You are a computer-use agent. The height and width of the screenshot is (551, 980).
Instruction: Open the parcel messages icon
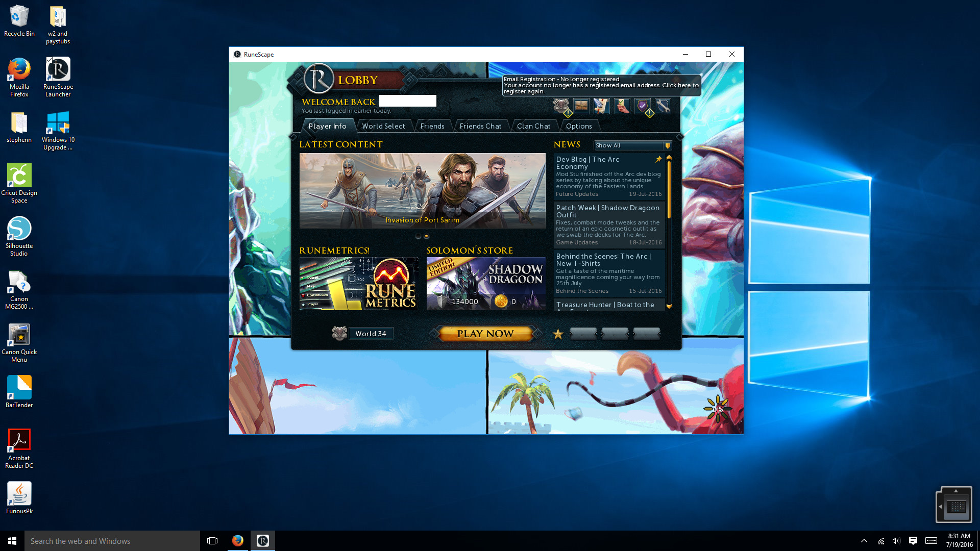click(x=581, y=106)
